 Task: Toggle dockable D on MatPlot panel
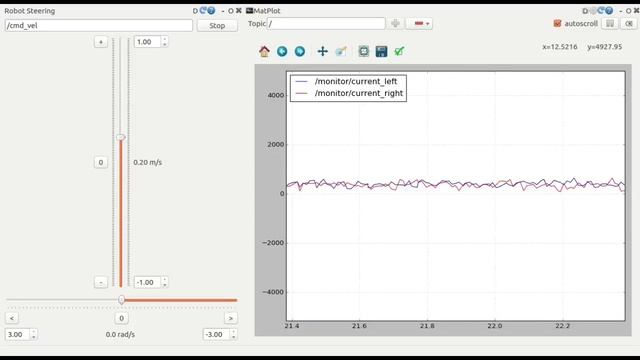click(x=585, y=11)
